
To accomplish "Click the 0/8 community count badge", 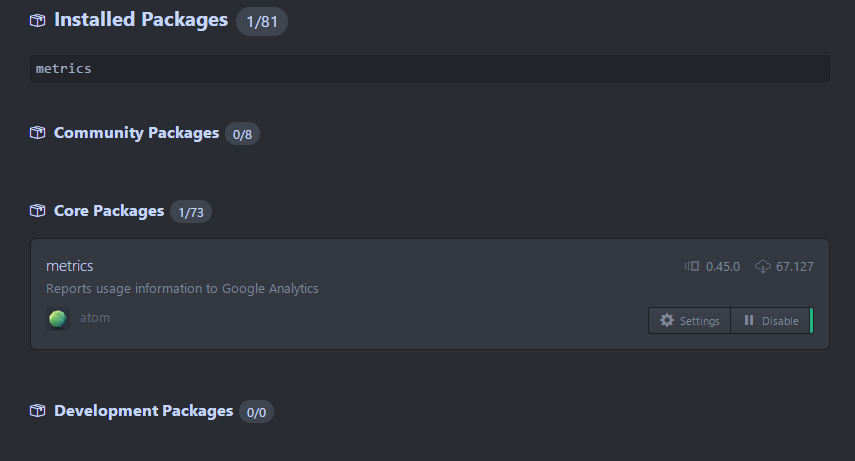I will 242,134.
